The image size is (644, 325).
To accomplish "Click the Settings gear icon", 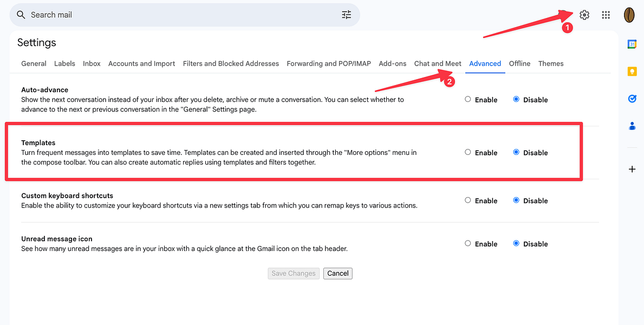I will 584,15.
